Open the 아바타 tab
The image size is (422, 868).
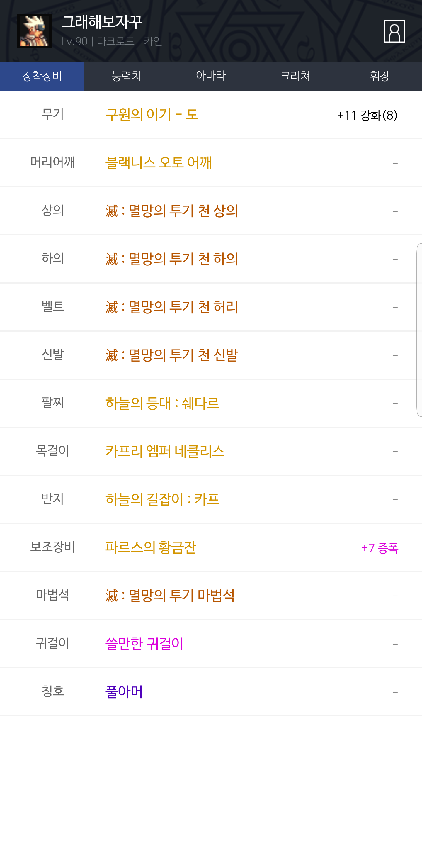pyautogui.click(x=211, y=76)
